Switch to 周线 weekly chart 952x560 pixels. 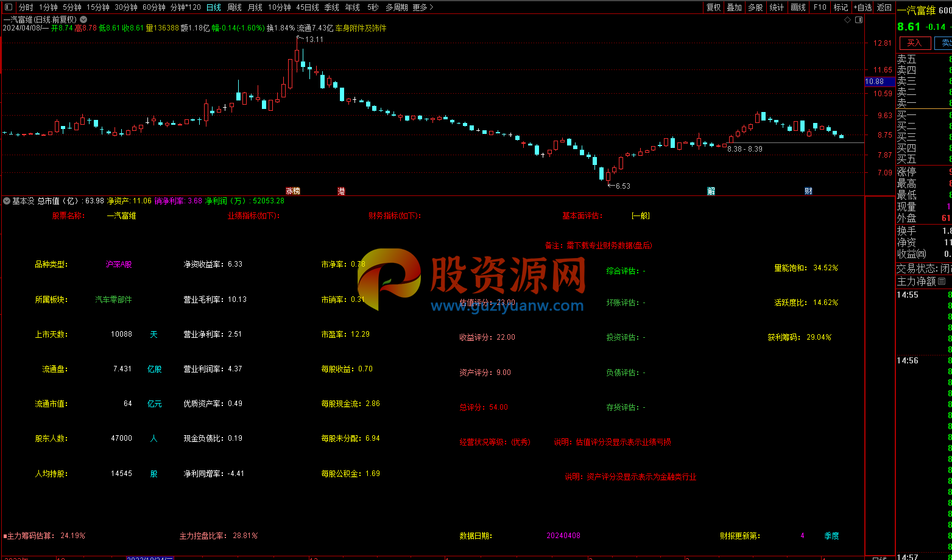click(x=234, y=7)
